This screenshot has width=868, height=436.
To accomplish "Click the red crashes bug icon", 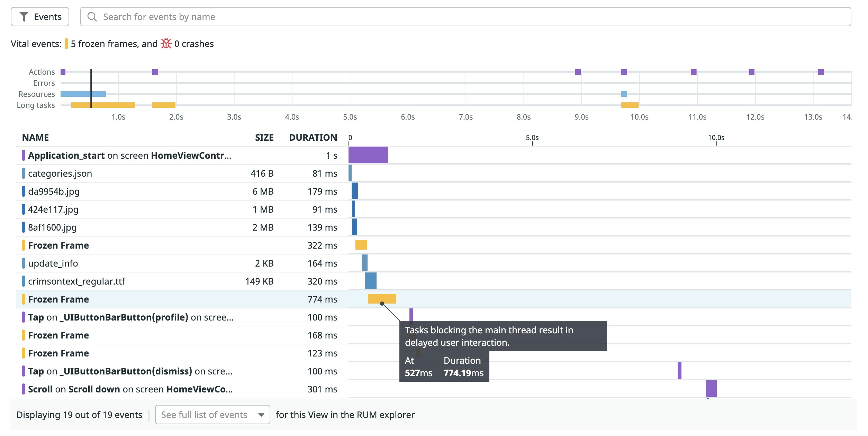I will pos(166,44).
